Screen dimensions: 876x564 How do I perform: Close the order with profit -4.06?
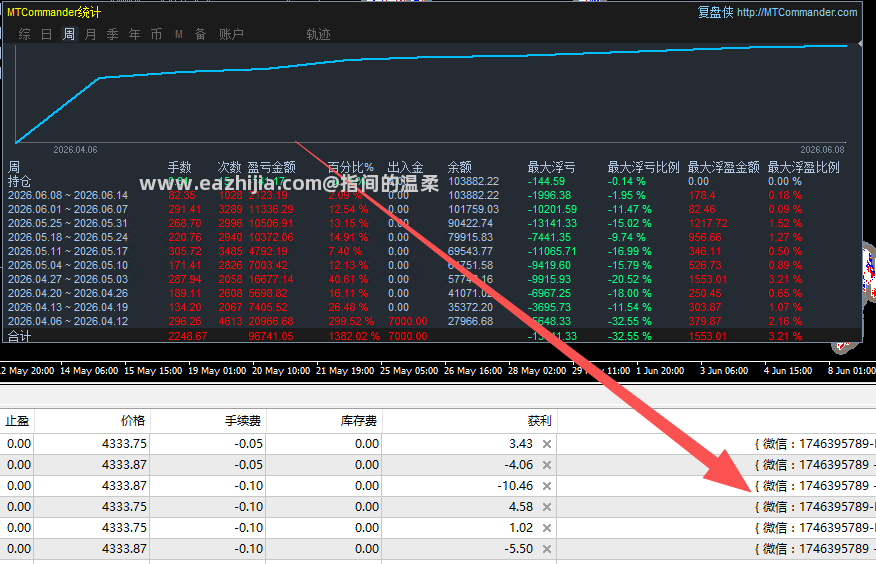click(547, 465)
